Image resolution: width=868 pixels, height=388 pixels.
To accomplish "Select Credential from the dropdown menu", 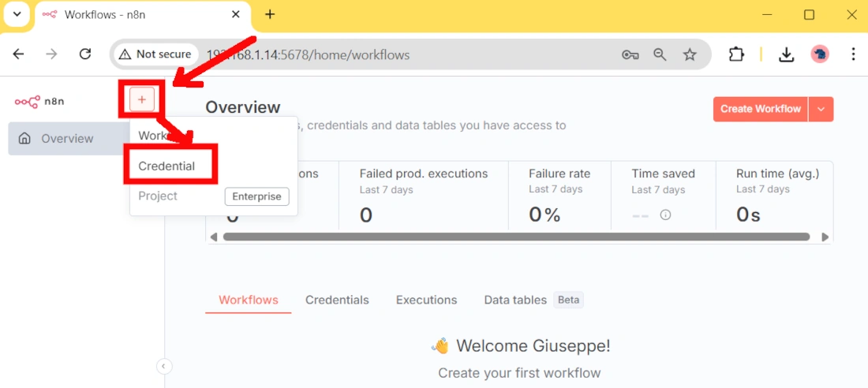I will point(166,166).
